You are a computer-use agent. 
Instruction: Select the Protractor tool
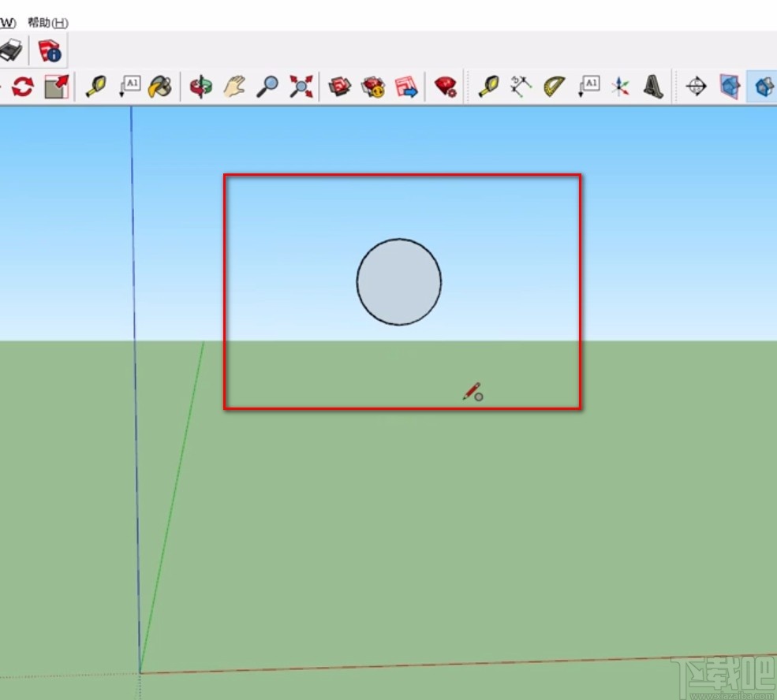(x=552, y=87)
